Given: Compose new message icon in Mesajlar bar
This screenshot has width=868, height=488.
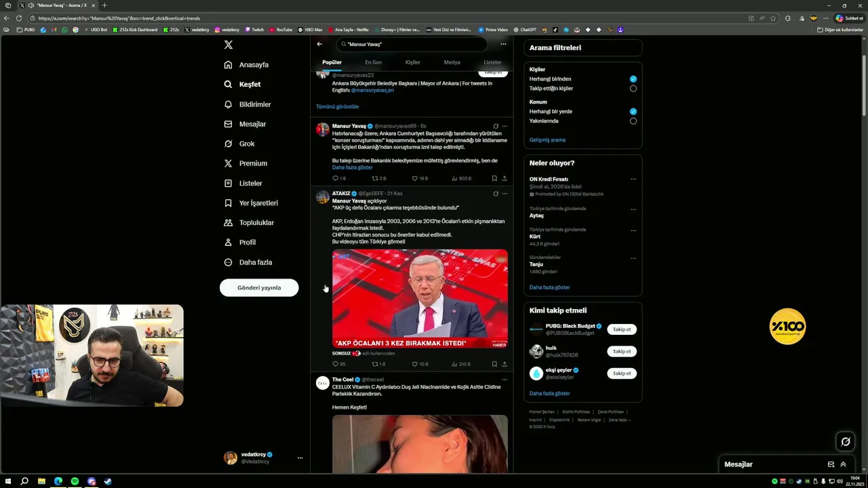Looking at the screenshot, I should tap(831, 464).
